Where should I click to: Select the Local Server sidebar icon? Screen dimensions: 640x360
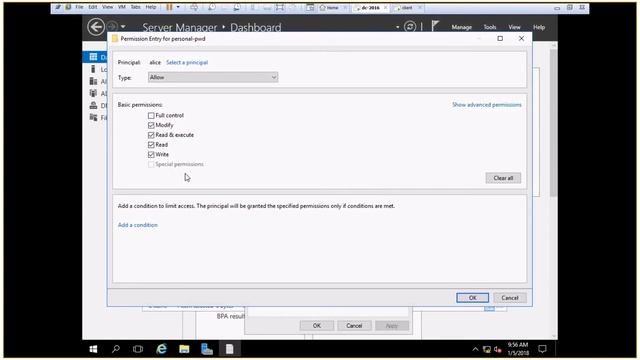tap(93, 69)
